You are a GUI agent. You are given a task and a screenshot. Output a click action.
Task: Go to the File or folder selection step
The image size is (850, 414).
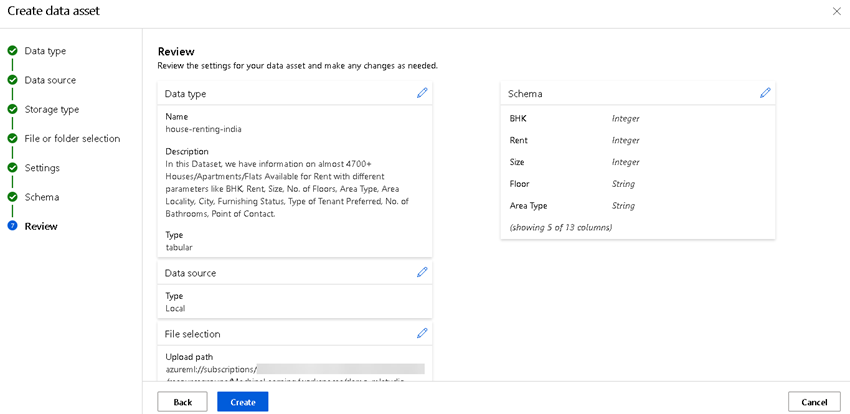pos(72,139)
